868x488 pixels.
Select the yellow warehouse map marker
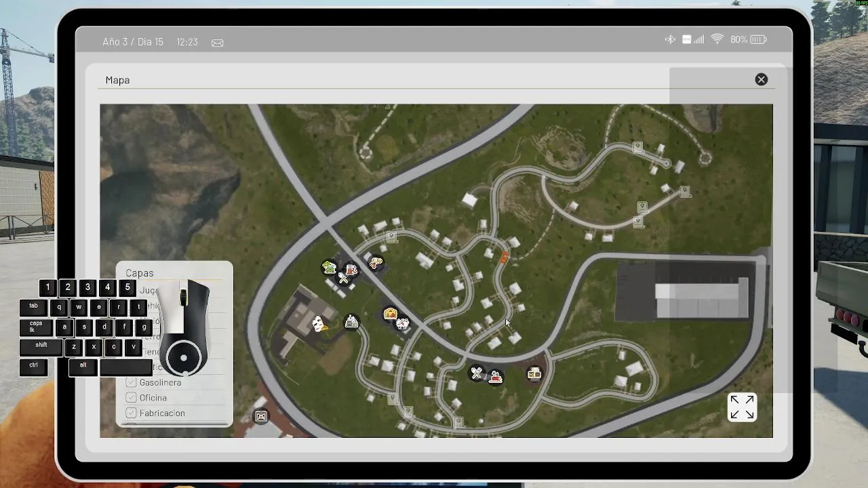[x=390, y=313]
